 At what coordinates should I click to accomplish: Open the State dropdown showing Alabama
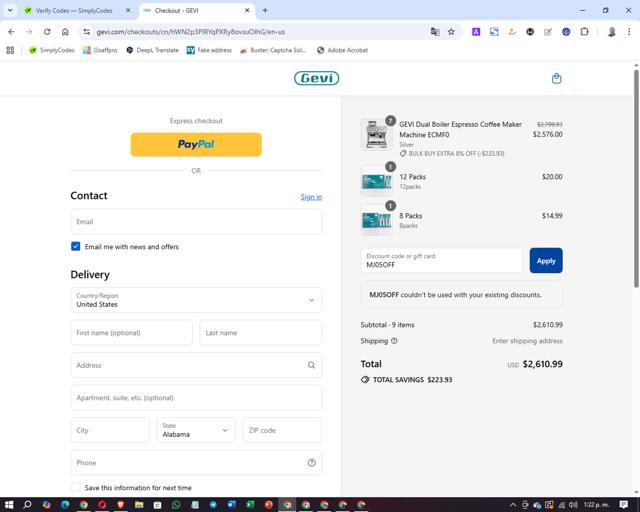(x=196, y=430)
